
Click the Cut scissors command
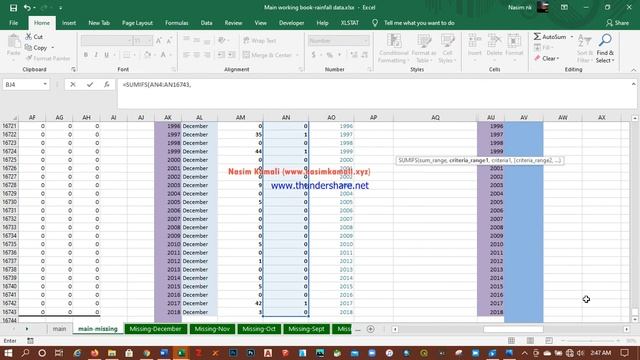34,37
